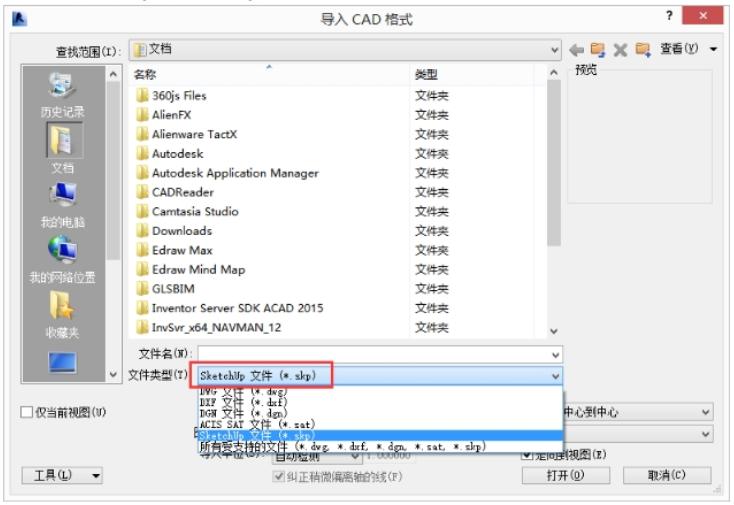Image resolution: width=734 pixels, height=505 pixels.
Task: Click the 打开 open button
Action: [565, 476]
